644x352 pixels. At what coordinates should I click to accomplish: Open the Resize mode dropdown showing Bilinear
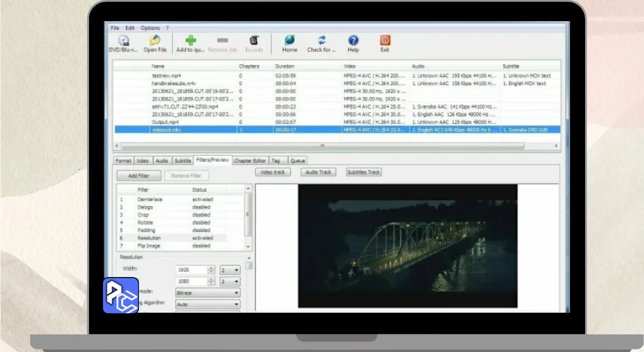207,293
